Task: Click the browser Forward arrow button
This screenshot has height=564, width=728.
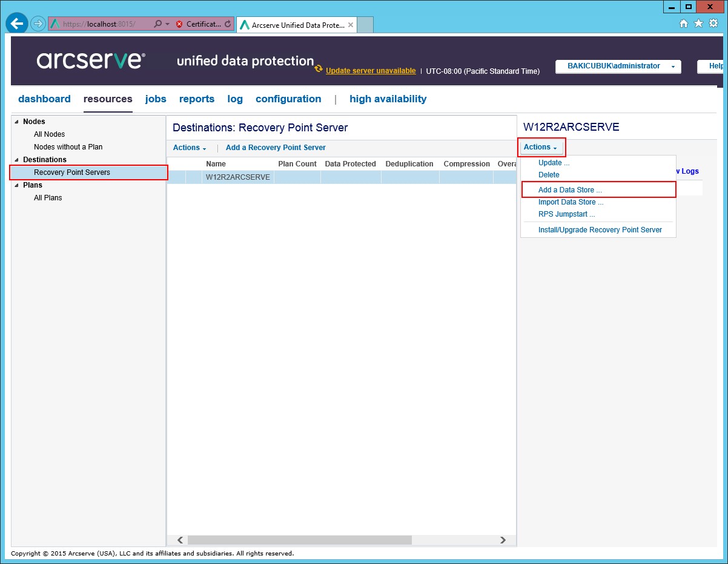Action: 38,24
